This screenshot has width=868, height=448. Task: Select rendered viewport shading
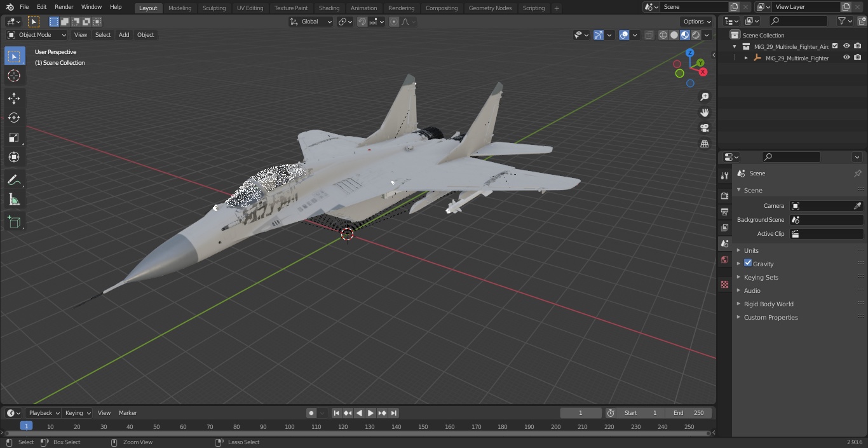click(x=696, y=35)
